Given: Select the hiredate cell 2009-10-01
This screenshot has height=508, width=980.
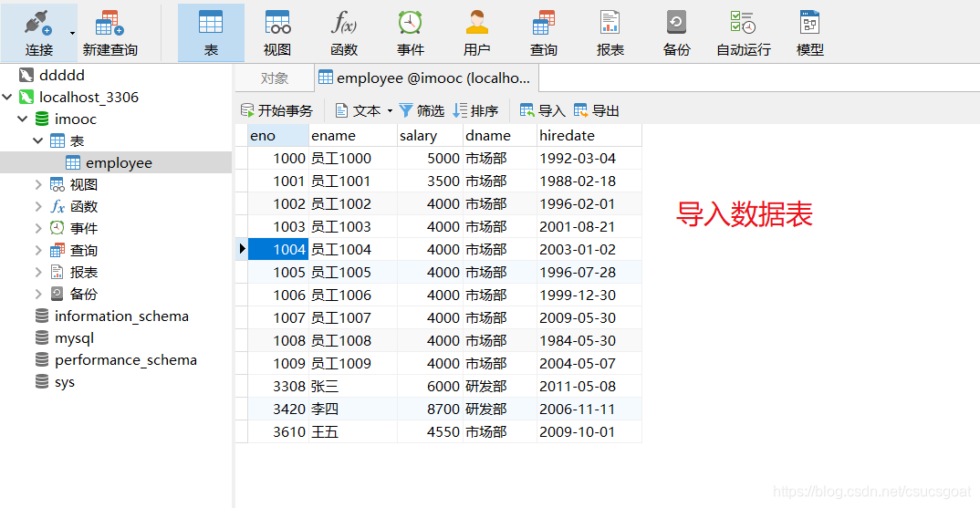Looking at the screenshot, I should coord(589,431).
